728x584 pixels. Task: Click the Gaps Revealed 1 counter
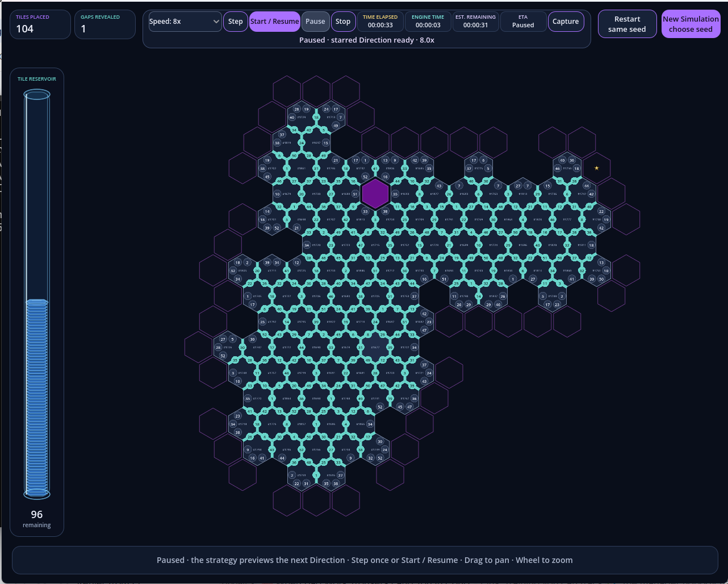tap(105, 24)
